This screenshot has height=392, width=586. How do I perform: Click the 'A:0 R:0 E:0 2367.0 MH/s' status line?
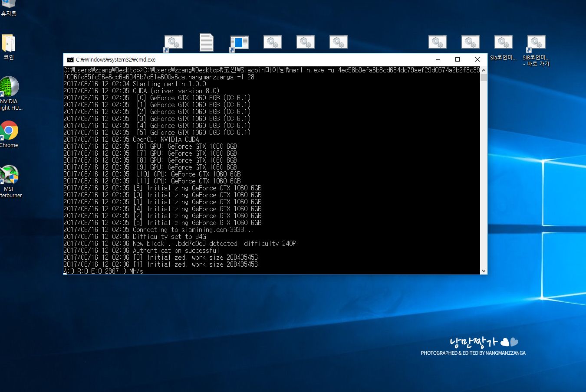pyautogui.click(x=103, y=271)
